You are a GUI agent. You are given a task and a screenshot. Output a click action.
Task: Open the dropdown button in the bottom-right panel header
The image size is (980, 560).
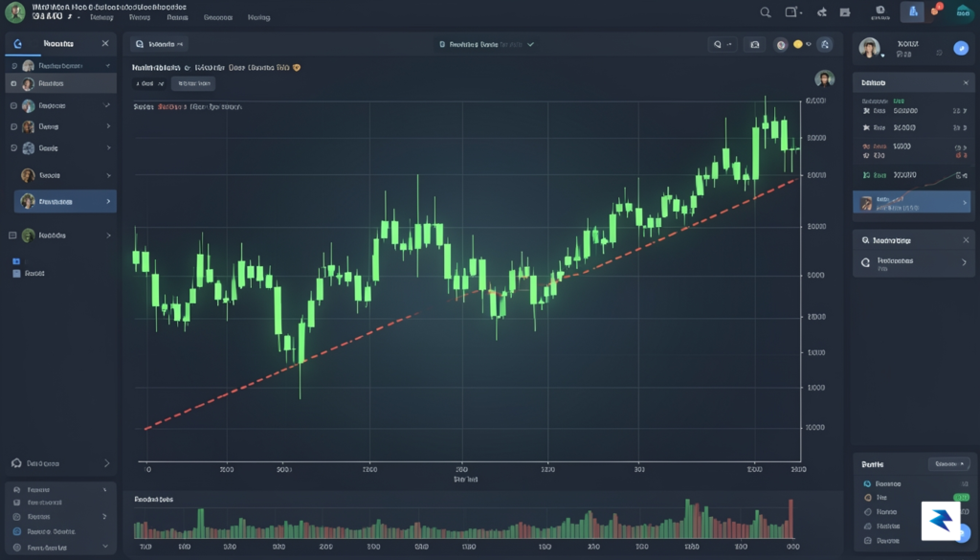pos(948,463)
